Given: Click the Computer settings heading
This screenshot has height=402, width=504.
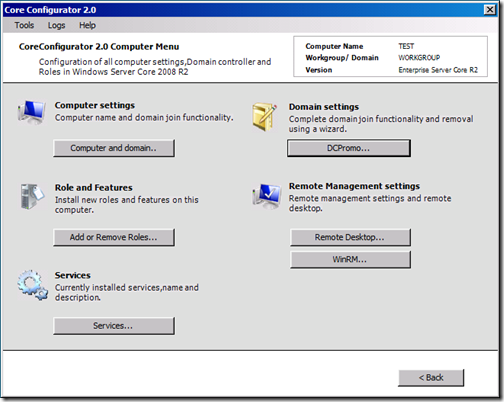Looking at the screenshot, I should click(95, 105).
